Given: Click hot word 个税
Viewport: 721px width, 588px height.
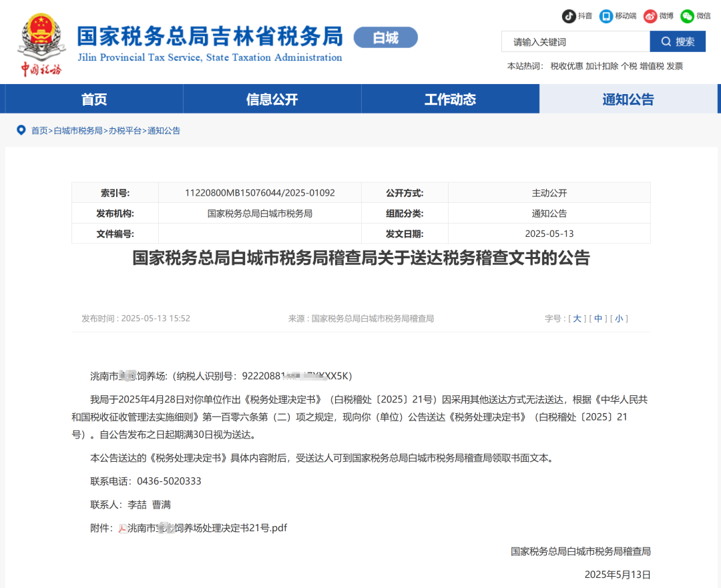Looking at the screenshot, I should tap(629, 66).
